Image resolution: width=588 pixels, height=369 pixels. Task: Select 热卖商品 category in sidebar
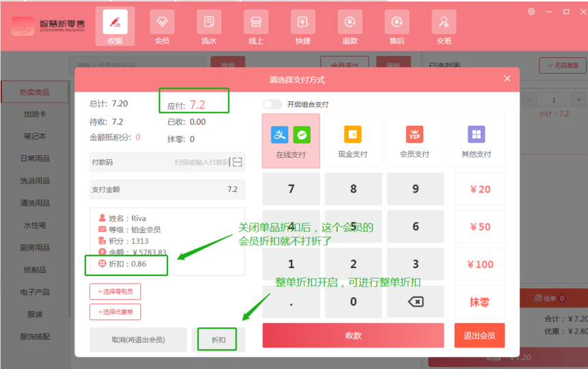click(34, 92)
